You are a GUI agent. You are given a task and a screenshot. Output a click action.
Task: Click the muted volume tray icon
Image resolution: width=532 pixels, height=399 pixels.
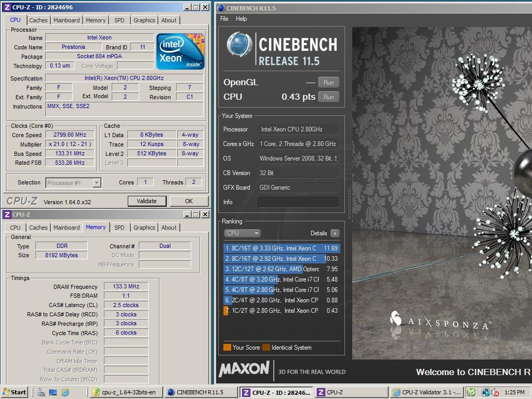[x=495, y=393]
